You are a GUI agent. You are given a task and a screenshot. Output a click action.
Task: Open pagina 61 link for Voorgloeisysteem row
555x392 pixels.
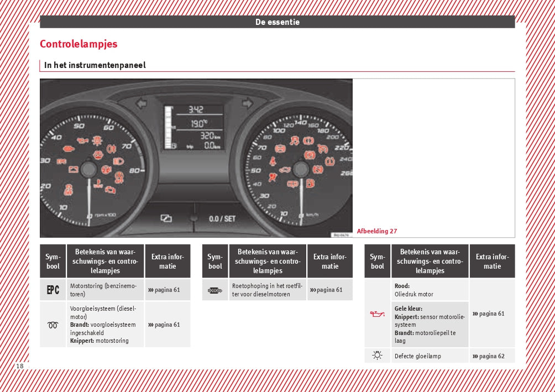click(164, 325)
